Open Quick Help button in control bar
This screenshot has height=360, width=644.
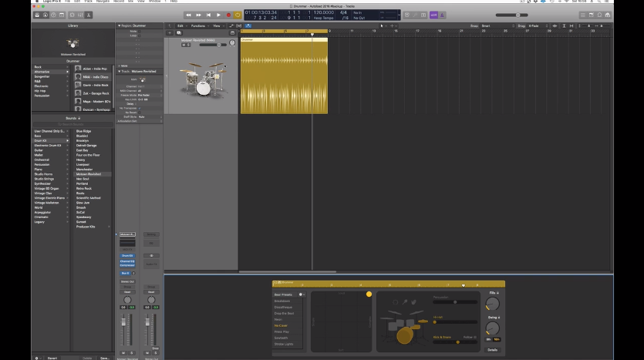coord(53,15)
